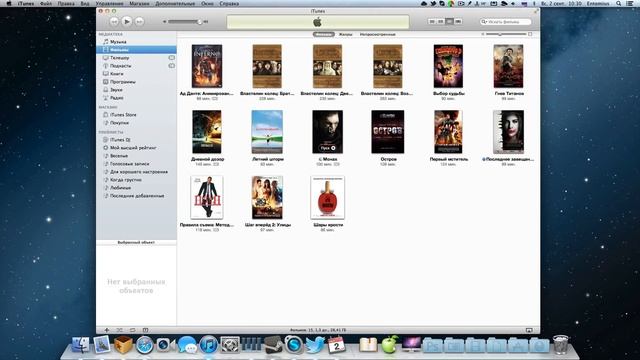Image resolution: width=640 pixels, height=360 pixels.
Task: Open Safari from the Dock
Action: pyautogui.click(x=144, y=345)
